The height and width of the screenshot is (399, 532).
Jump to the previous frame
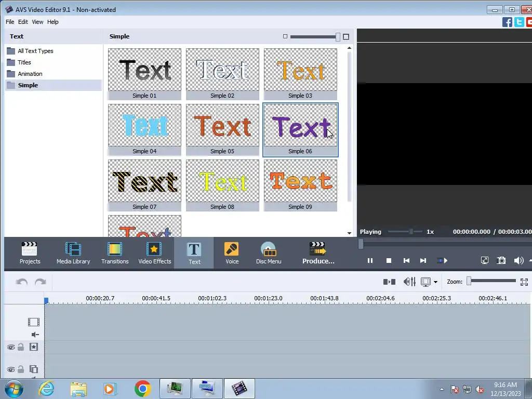click(x=406, y=261)
